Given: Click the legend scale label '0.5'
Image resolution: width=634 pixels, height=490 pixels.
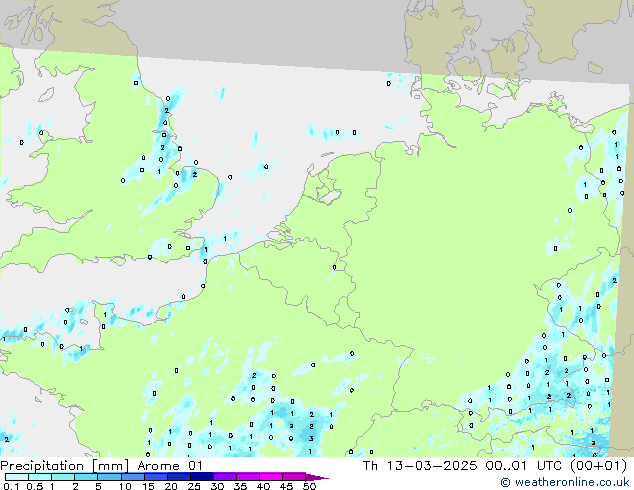Looking at the screenshot, I should 35,486.
